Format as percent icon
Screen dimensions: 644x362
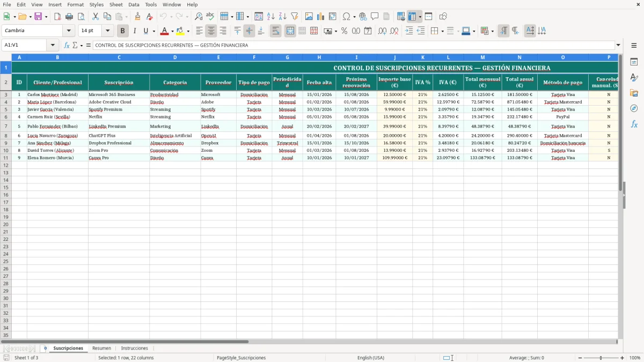(x=344, y=31)
